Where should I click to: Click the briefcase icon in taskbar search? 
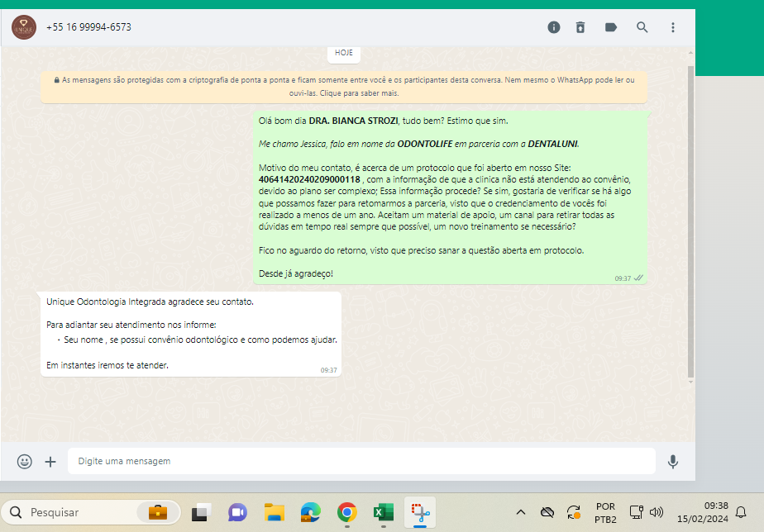pyautogui.click(x=158, y=512)
